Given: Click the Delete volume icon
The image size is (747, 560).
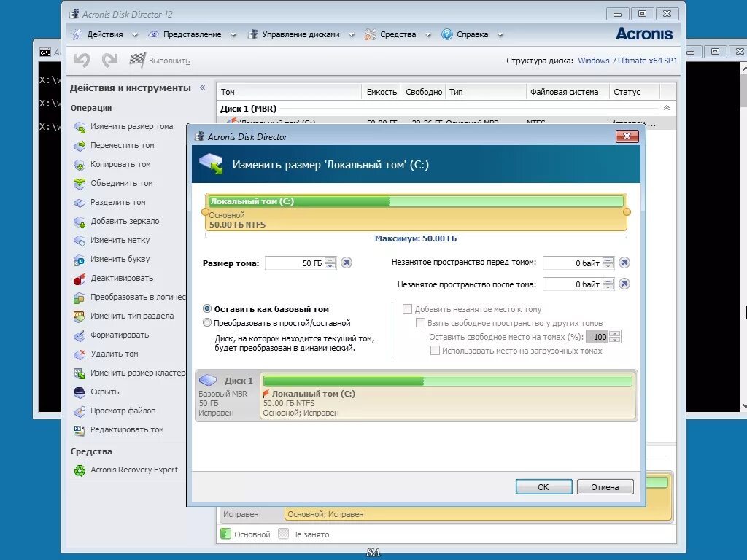Looking at the screenshot, I should pyautogui.click(x=79, y=354).
